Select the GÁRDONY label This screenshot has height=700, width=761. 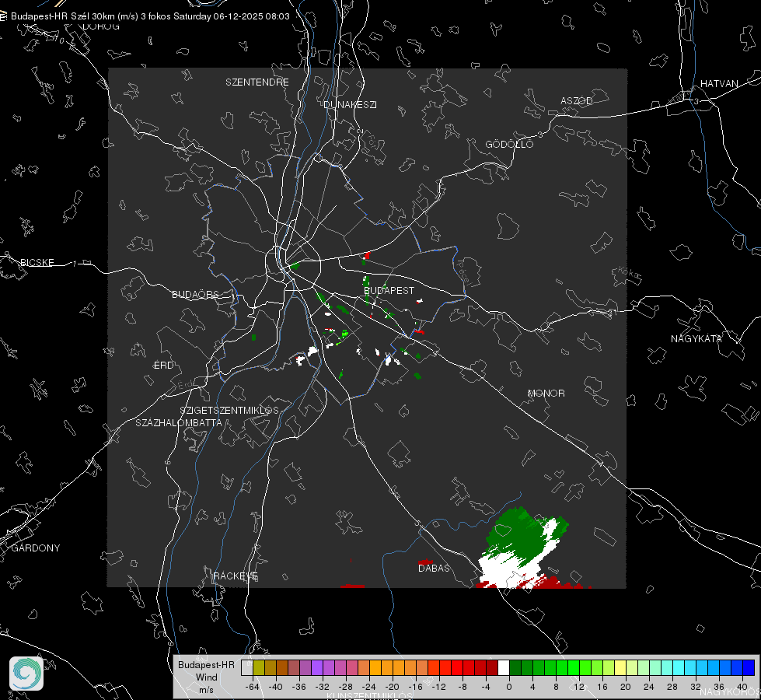(x=36, y=548)
